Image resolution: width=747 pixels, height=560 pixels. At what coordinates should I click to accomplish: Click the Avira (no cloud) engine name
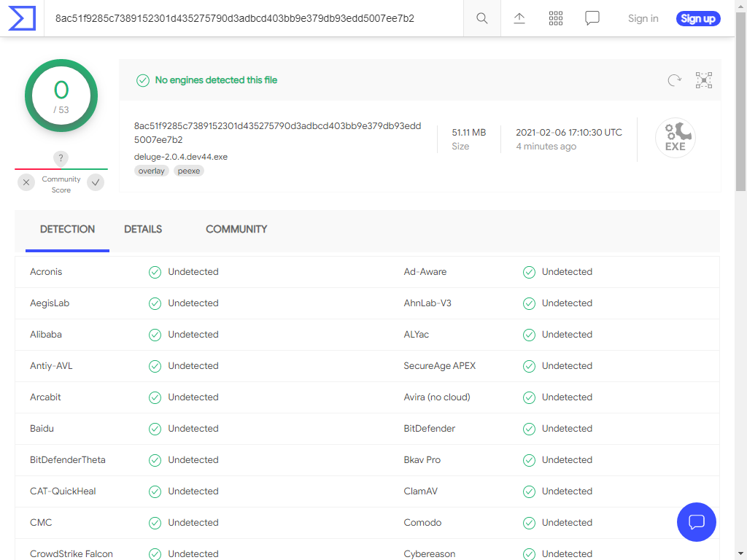[437, 397]
